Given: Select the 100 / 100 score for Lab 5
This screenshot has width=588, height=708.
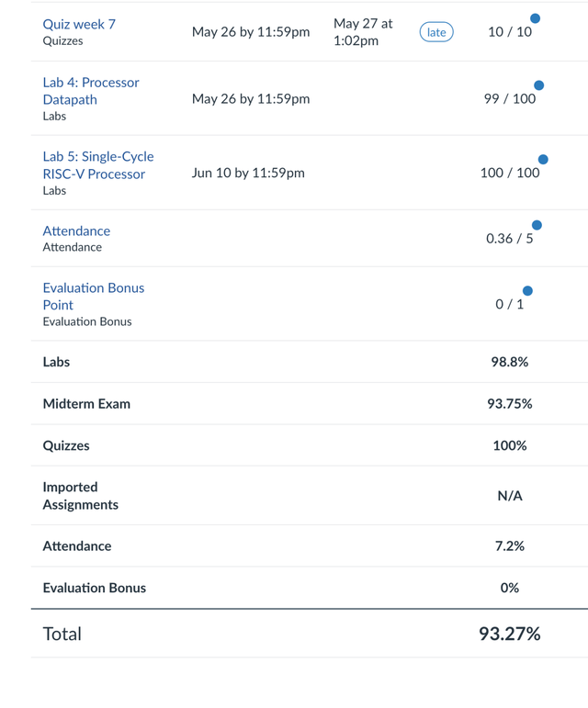Looking at the screenshot, I should click(509, 173).
